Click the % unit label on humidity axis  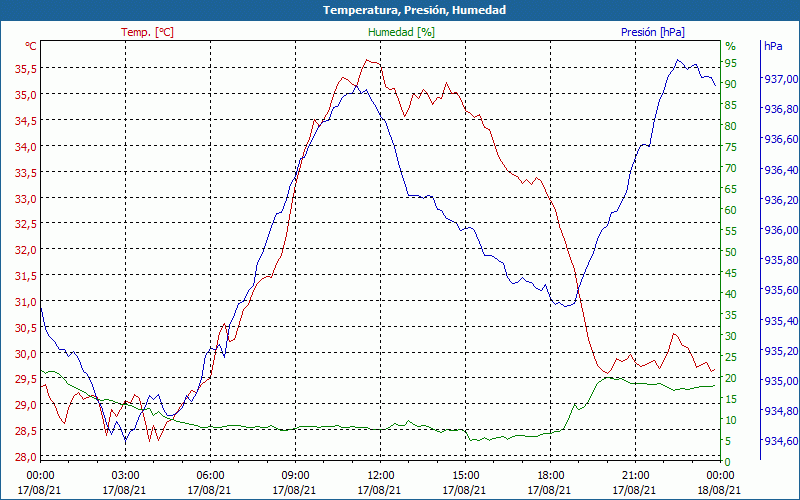coord(731,46)
